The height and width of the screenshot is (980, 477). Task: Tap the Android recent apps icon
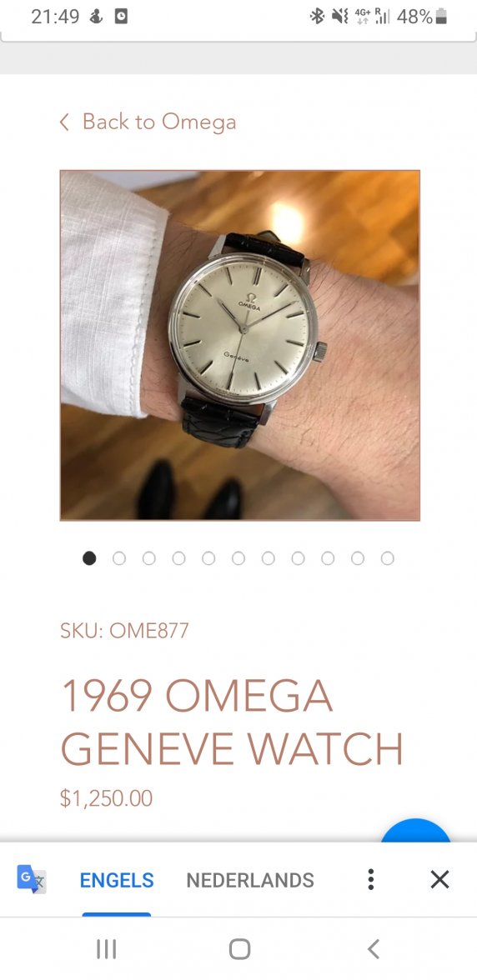point(106,949)
